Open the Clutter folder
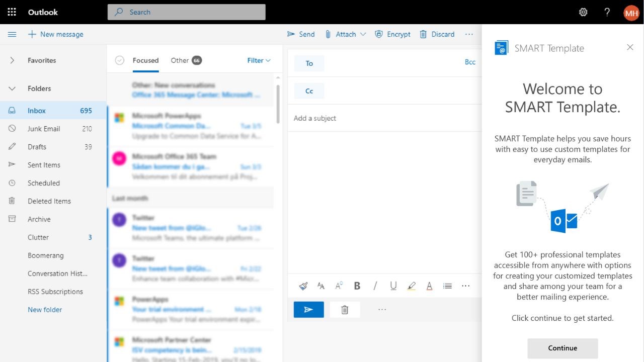 point(53,237)
